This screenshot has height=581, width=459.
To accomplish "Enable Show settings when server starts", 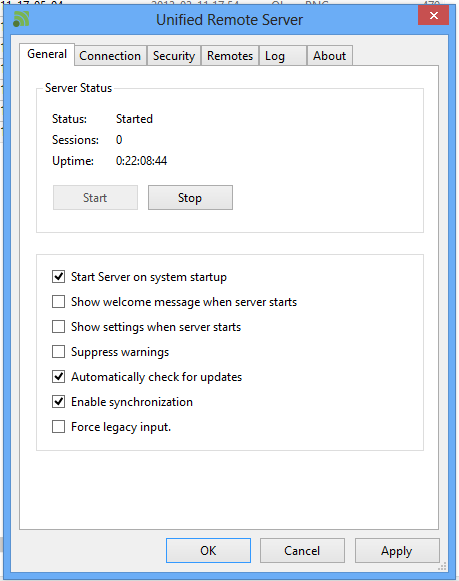I will tap(59, 327).
